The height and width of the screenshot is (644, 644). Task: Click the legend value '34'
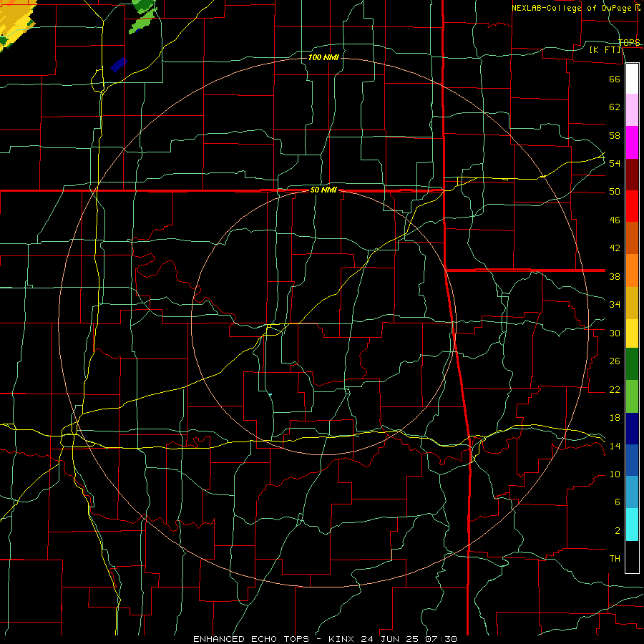click(x=615, y=304)
